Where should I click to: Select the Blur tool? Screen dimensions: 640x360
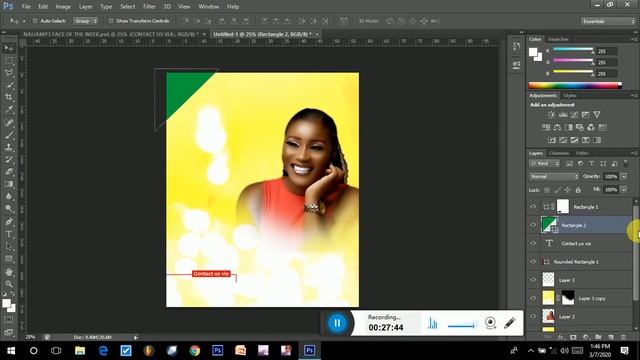[x=9, y=196]
